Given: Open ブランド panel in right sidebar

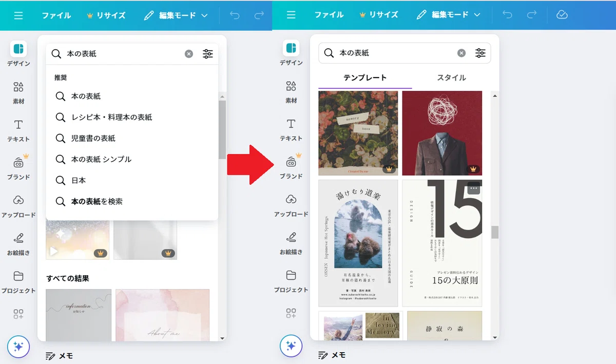Looking at the screenshot, I should [x=291, y=167].
